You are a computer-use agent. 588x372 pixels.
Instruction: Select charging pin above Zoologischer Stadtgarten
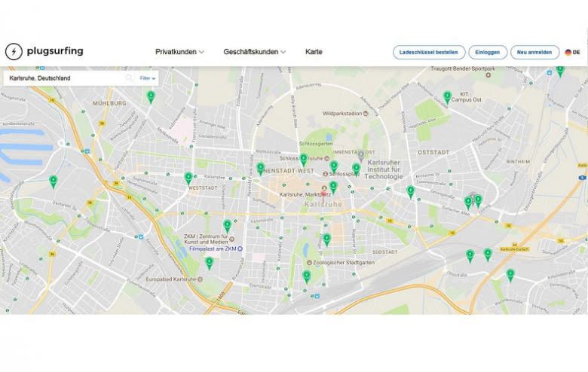point(327,239)
